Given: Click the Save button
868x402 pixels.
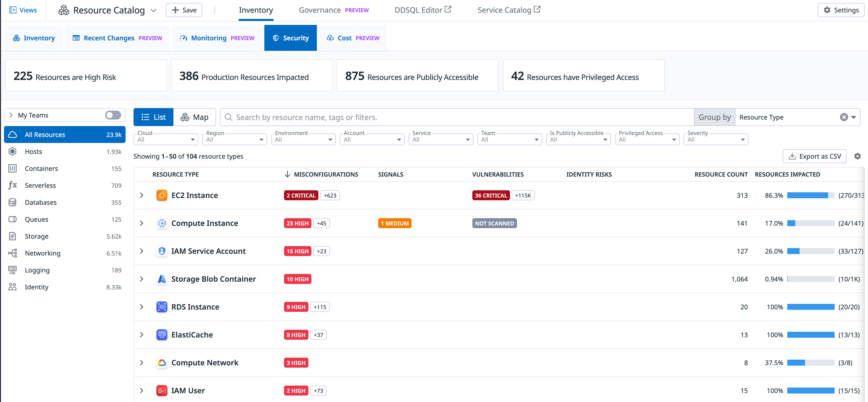Looking at the screenshot, I should (x=184, y=10).
